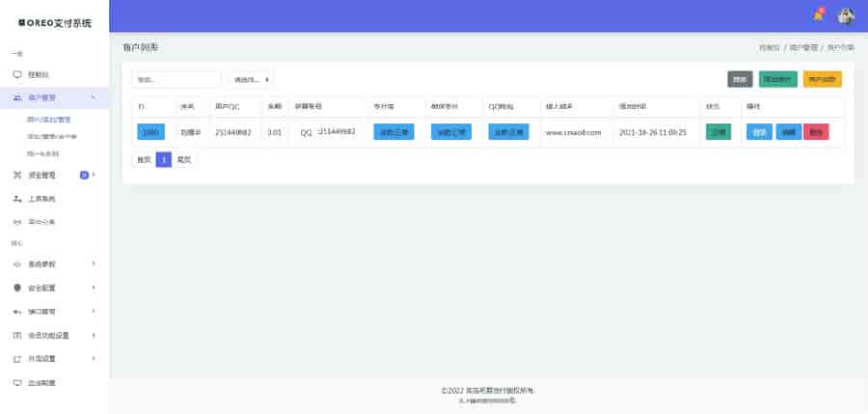
Task: Collapse the merchant management sidebar section
Action: tap(93, 97)
